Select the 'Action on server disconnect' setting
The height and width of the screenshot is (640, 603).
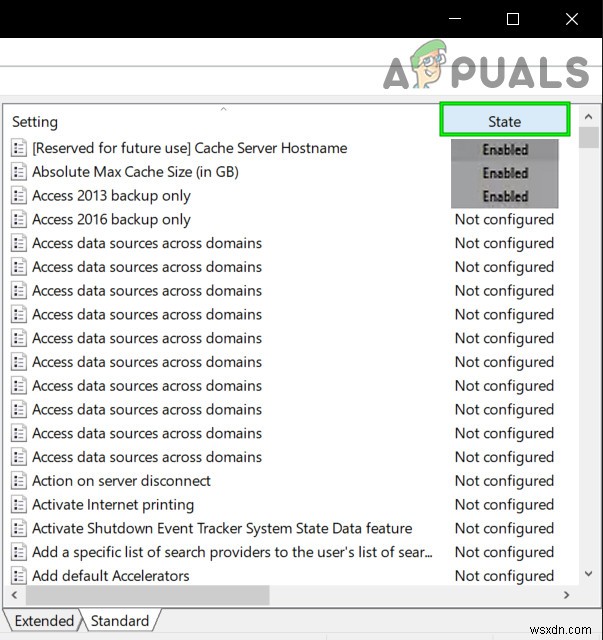(x=121, y=481)
